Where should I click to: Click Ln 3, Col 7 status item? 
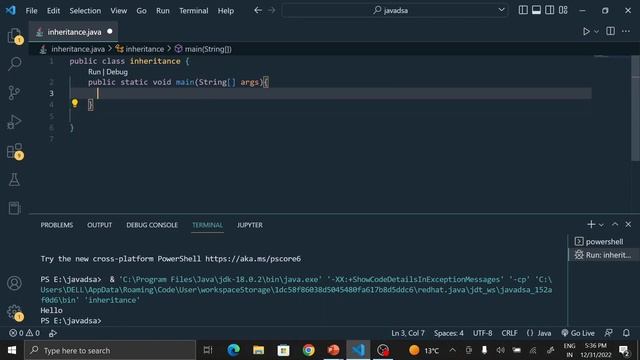[x=408, y=333]
